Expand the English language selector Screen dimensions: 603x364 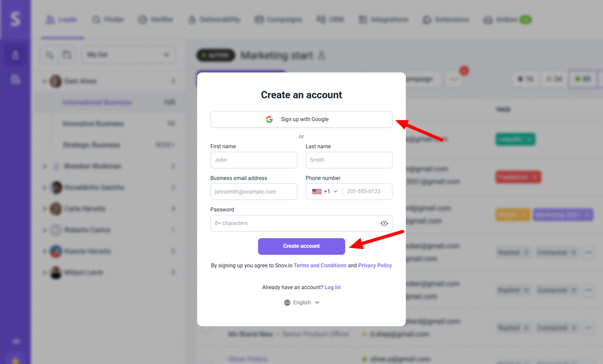[x=301, y=302]
